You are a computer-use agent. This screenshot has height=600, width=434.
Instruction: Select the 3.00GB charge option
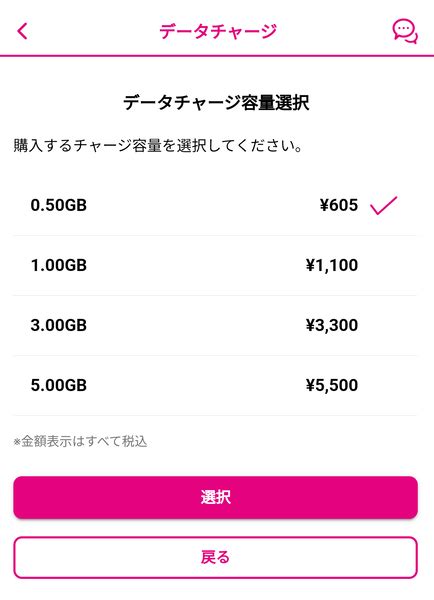[215, 326]
